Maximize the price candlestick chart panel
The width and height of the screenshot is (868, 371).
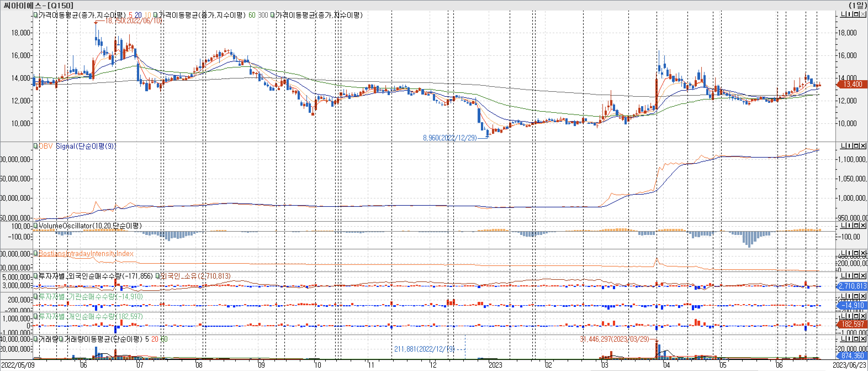857,14
